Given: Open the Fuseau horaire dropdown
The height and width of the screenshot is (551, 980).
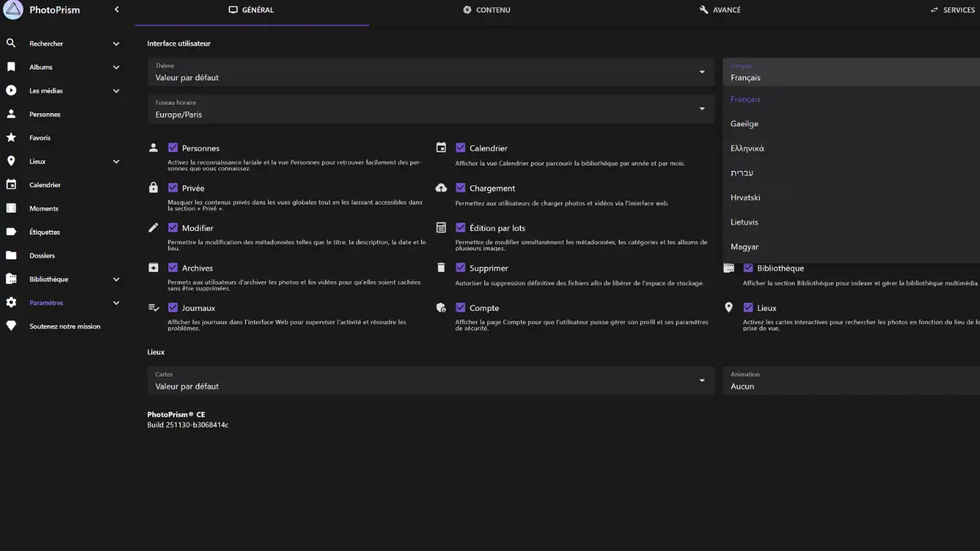Looking at the screenshot, I should pyautogui.click(x=430, y=109).
